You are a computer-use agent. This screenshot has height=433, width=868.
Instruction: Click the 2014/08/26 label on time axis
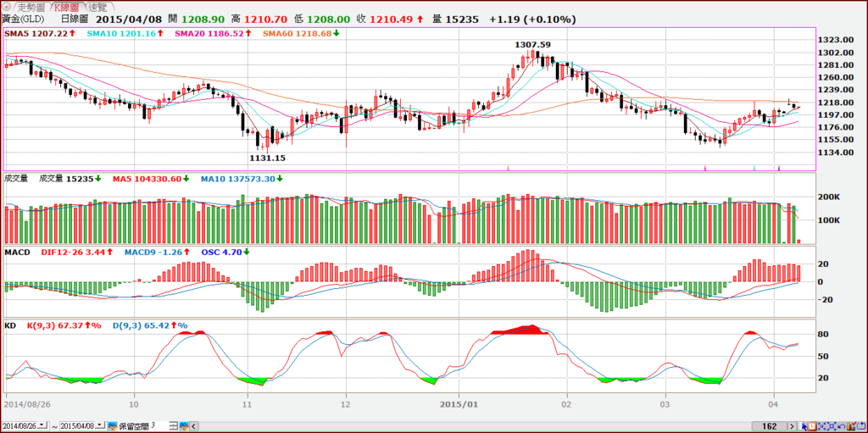26,403
